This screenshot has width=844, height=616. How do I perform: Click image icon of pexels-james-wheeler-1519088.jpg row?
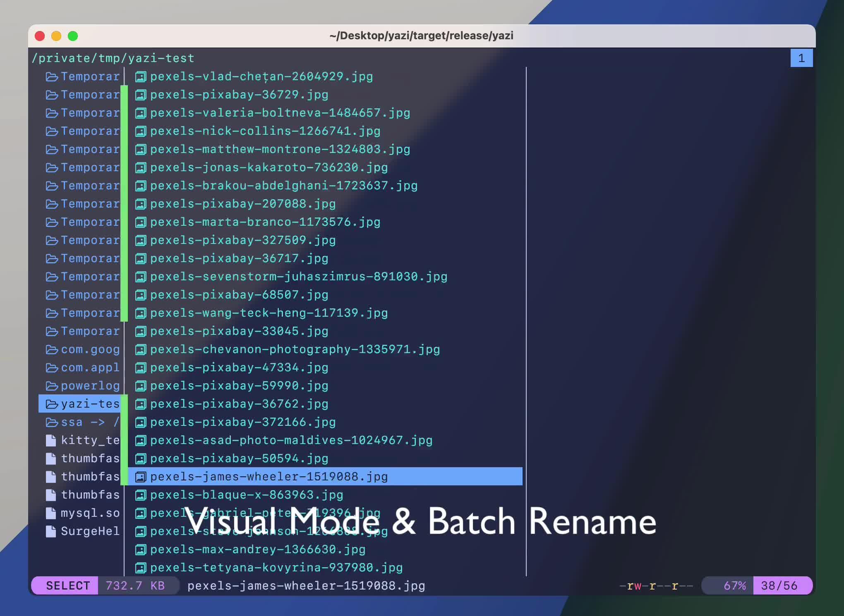click(x=141, y=477)
